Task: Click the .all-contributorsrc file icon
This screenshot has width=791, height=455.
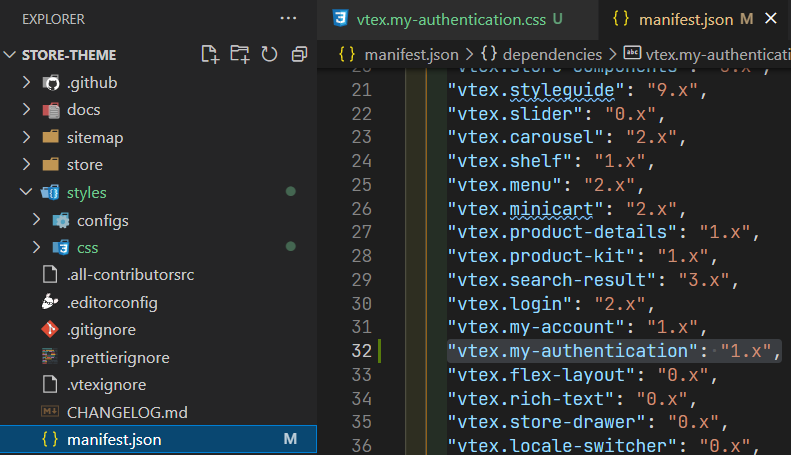Action: point(50,274)
